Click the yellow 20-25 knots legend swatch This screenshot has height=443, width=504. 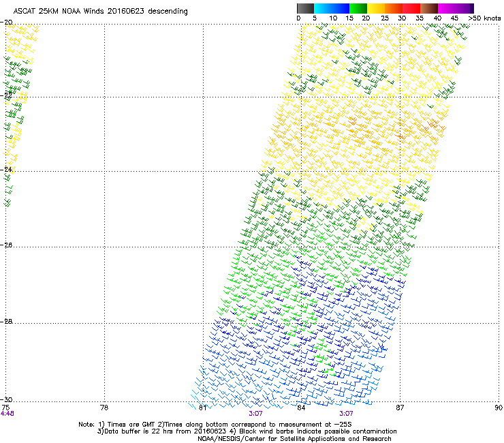[376, 8]
